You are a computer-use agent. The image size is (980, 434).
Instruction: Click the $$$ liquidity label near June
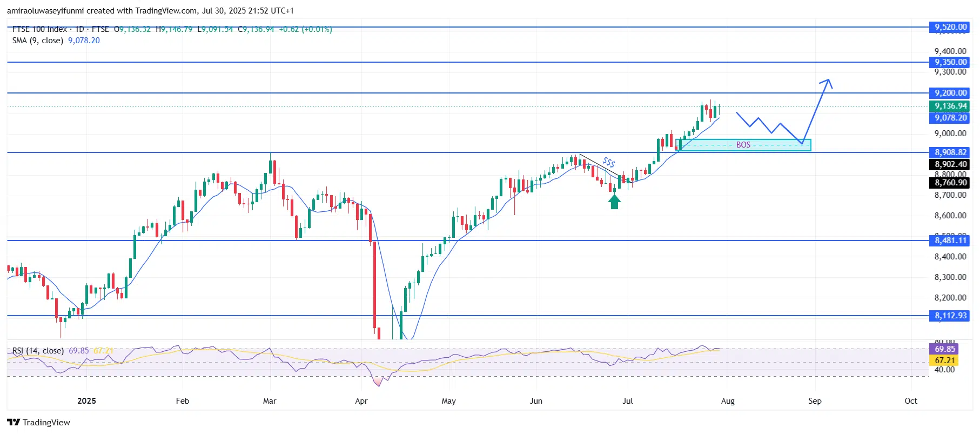[x=609, y=162]
